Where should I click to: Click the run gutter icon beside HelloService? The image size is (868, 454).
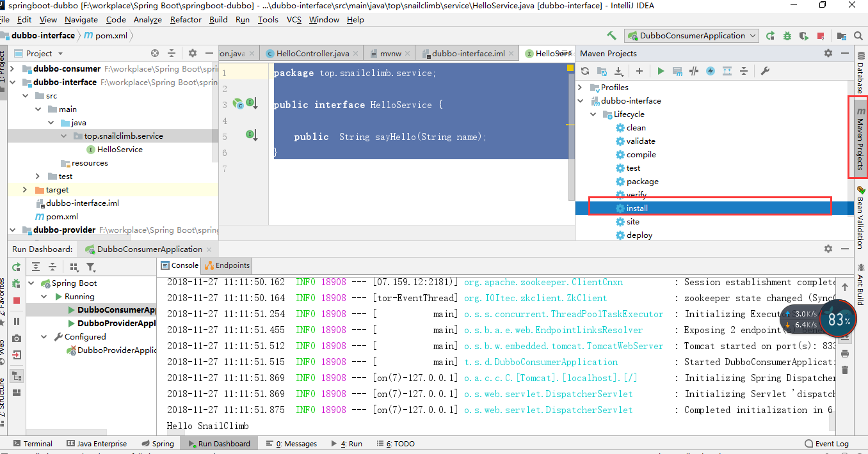[x=239, y=104]
